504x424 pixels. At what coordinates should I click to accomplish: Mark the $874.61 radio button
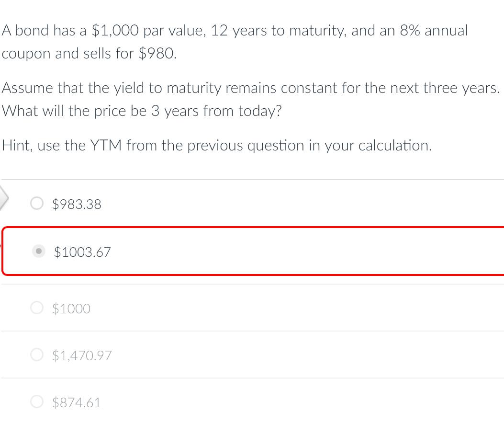(x=37, y=401)
